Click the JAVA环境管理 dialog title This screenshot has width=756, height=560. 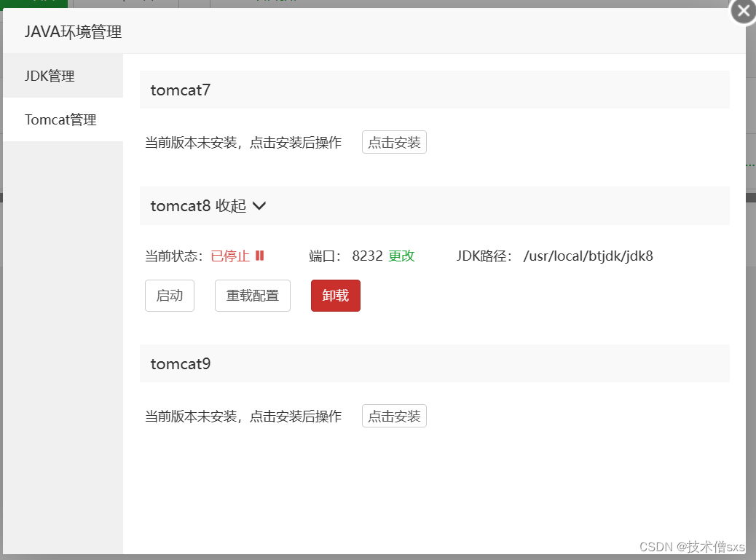click(74, 32)
